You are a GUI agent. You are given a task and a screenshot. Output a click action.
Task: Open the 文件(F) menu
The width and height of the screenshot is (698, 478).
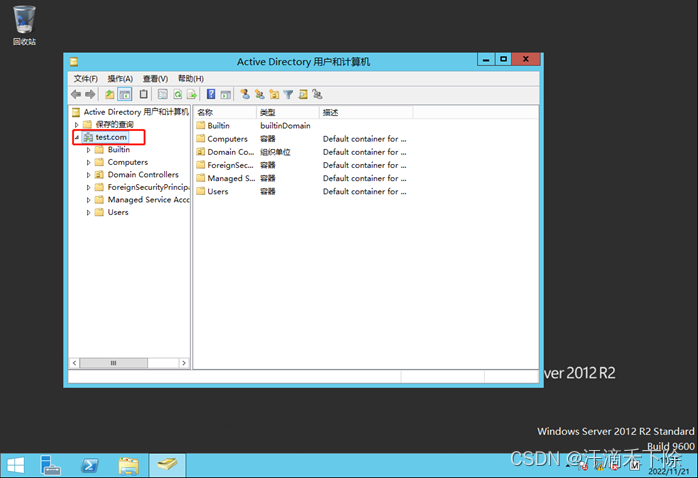(85, 79)
